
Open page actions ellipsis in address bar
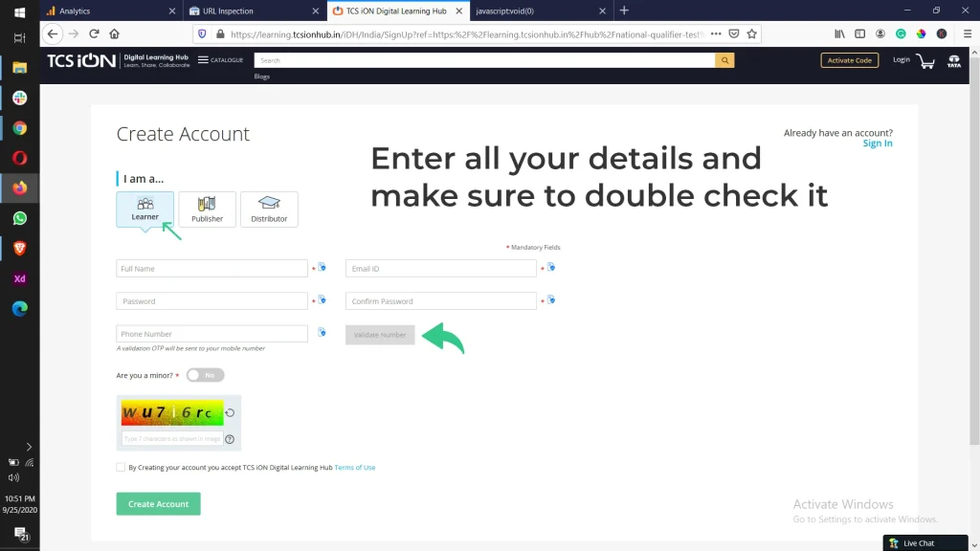pos(716,33)
